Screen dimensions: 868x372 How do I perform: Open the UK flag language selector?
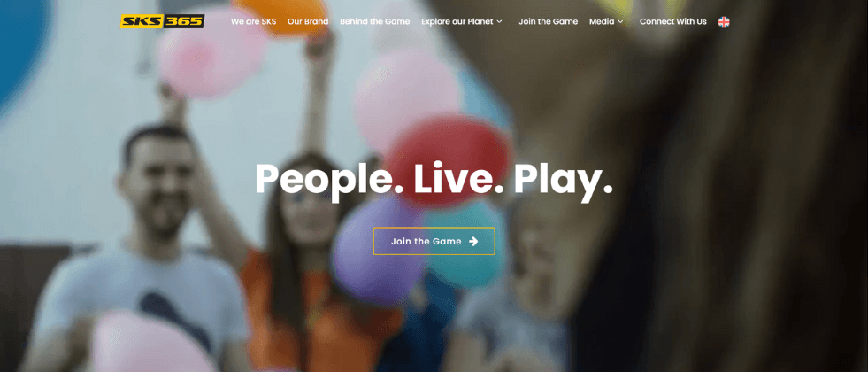(724, 21)
